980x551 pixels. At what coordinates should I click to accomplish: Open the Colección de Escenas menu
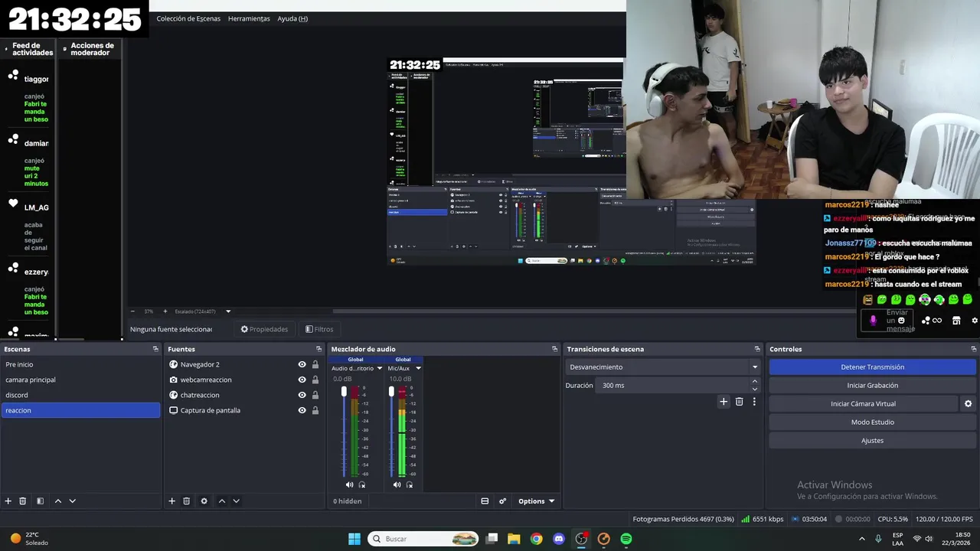click(x=188, y=18)
